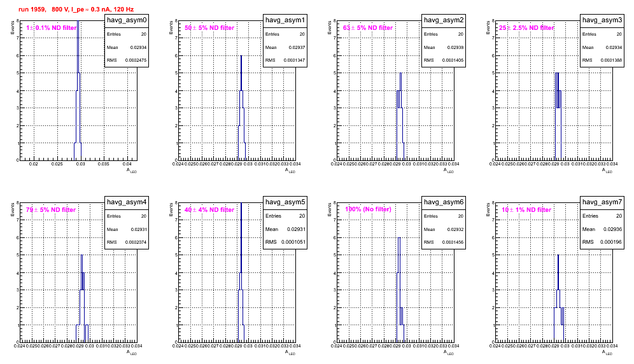Click the red run 1959 header text
The image size is (634, 364).
pyautogui.click(x=76, y=10)
